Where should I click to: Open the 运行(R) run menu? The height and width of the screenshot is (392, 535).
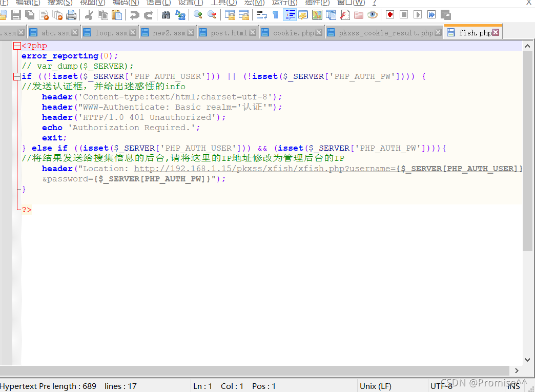284,3
